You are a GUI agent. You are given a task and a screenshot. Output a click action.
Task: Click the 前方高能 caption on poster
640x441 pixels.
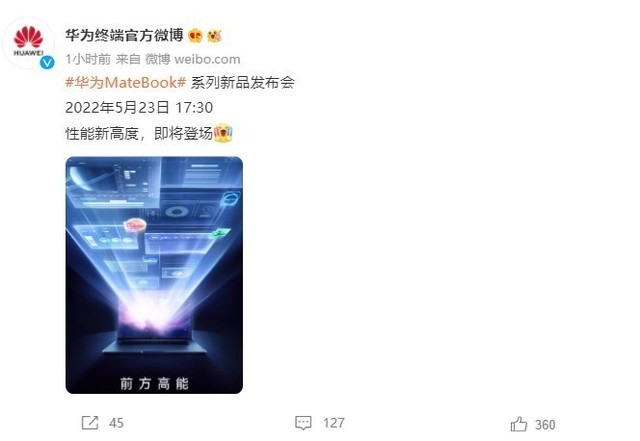[x=154, y=383]
